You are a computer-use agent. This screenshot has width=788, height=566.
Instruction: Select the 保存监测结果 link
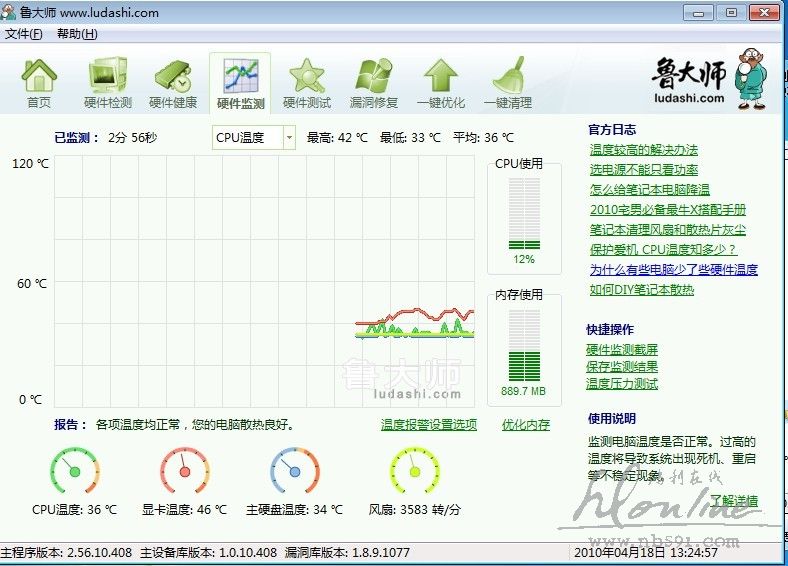tap(622, 367)
